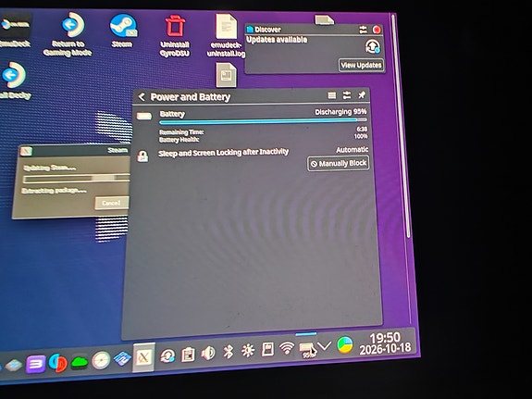Open the screen brightness tray icon
532x399 pixels.
tap(248, 351)
